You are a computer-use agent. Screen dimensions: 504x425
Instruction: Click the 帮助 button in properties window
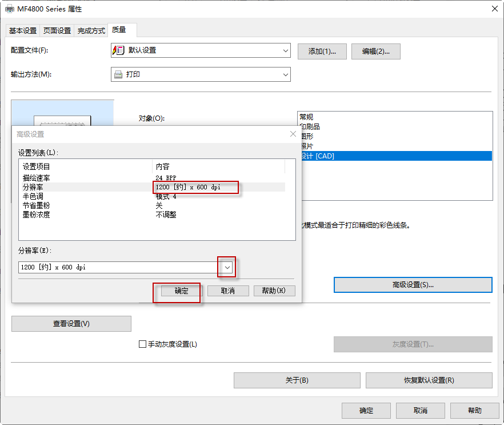(475, 411)
